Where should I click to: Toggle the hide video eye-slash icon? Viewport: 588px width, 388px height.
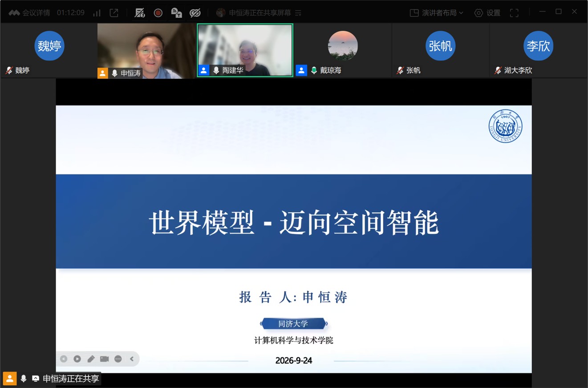[x=195, y=13]
